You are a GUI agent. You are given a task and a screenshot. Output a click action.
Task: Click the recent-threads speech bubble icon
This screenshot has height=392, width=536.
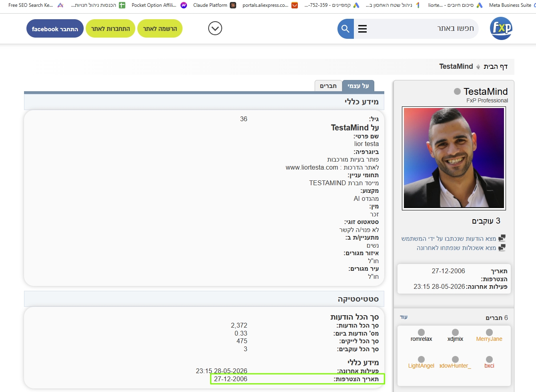click(502, 248)
